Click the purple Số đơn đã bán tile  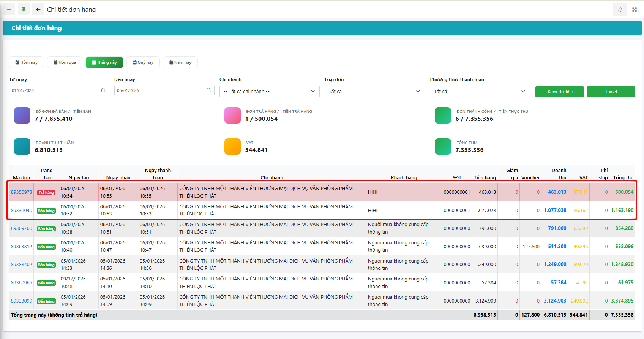coord(22,116)
